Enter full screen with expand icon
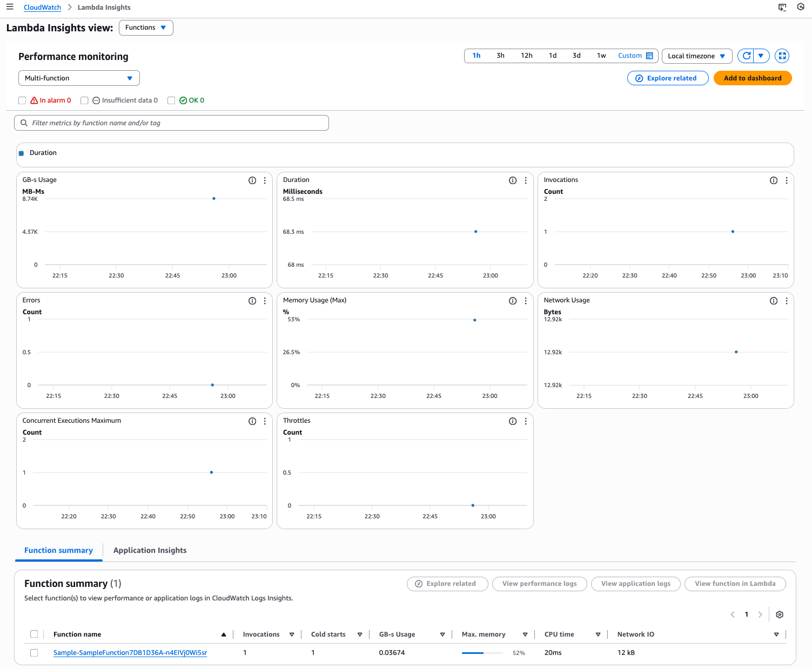The width and height of the screenshot is (812, 669). [x=782, y=56]
